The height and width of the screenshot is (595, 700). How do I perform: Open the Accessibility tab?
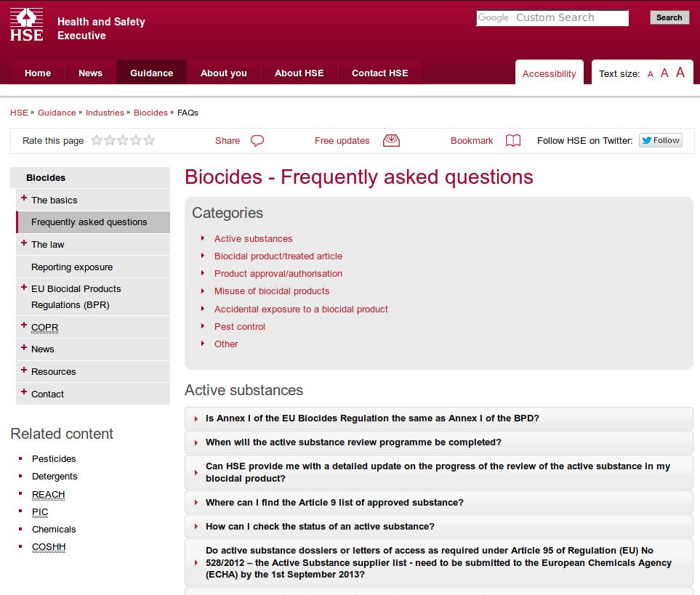pyautogui.click(x=549, y=73)
